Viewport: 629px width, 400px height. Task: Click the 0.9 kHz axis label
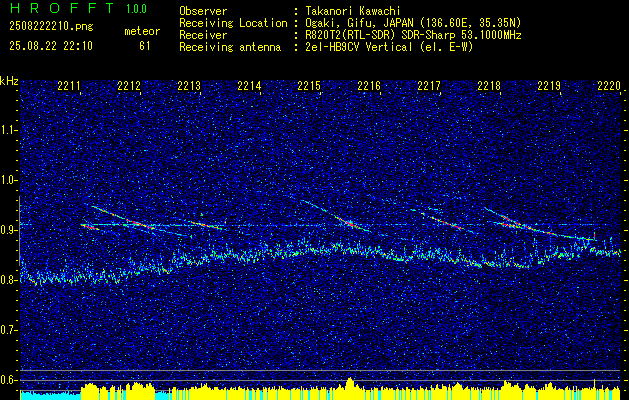pyautogui.click(x=9, y=230)
